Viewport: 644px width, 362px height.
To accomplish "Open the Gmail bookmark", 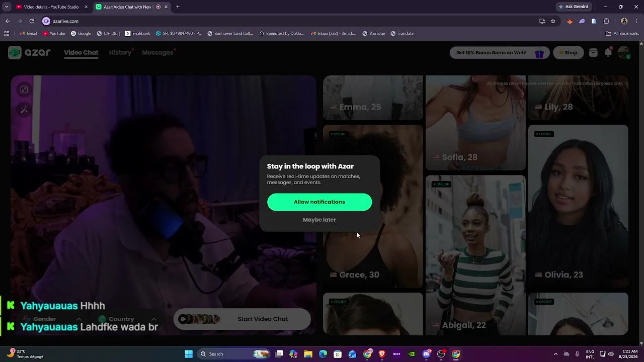I will 28,34.
